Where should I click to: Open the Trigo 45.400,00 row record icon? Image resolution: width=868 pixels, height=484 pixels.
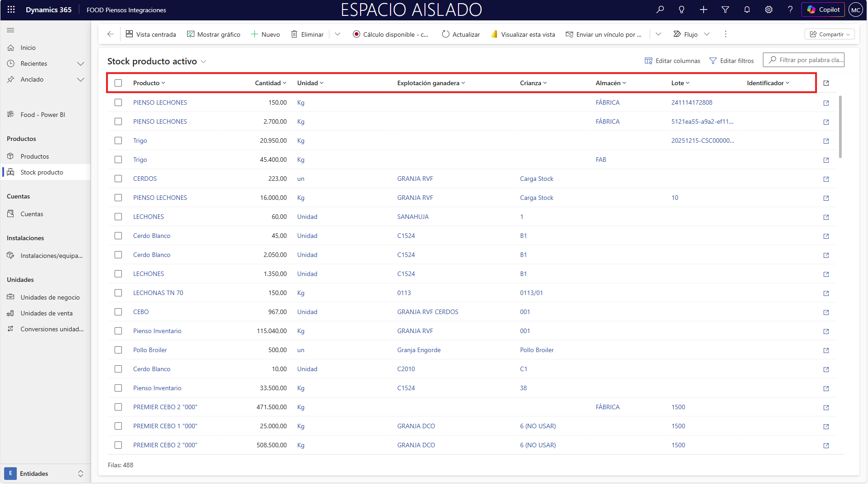click(x=826, y=160)
